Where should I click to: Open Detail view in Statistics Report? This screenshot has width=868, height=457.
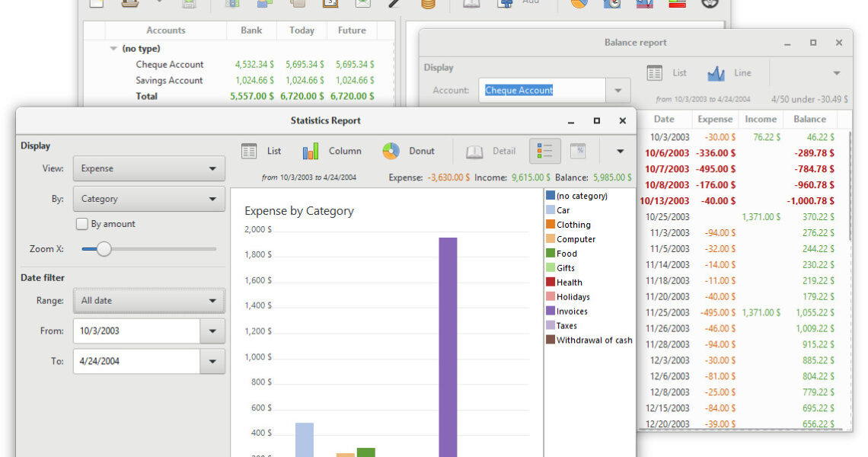click(491, 151)
